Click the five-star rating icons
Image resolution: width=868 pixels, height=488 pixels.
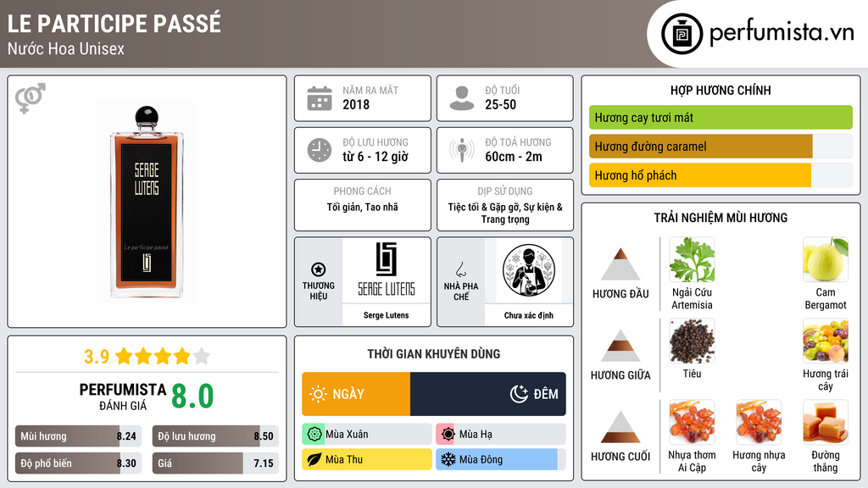pos(162,356)
